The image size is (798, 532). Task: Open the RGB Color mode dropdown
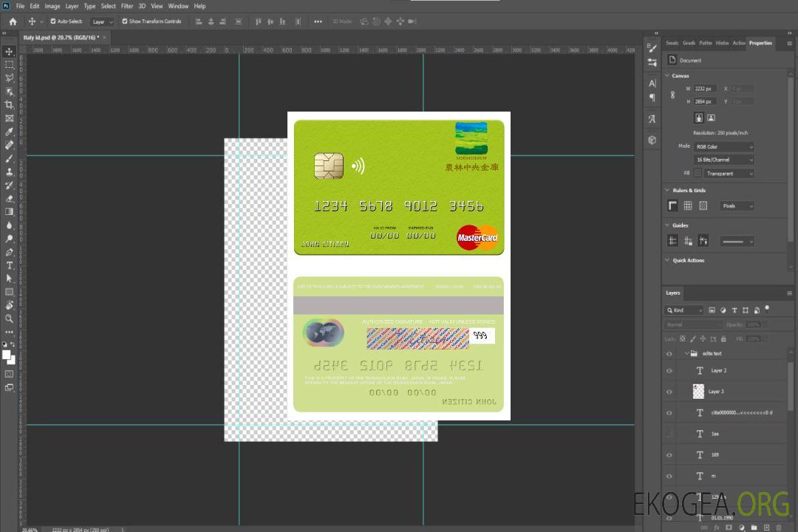(723, 146)
